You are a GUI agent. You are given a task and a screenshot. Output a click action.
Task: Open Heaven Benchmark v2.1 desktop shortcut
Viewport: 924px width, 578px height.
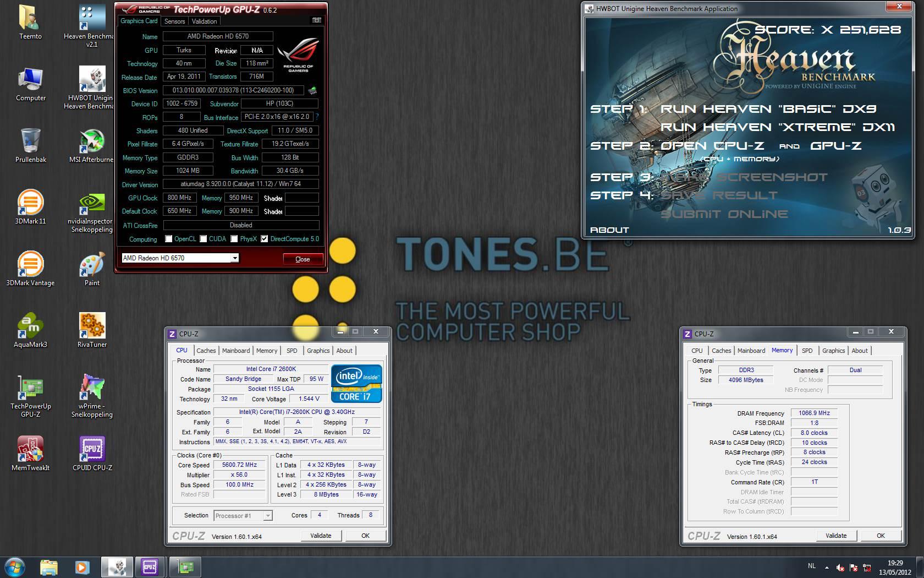(92, 26)
